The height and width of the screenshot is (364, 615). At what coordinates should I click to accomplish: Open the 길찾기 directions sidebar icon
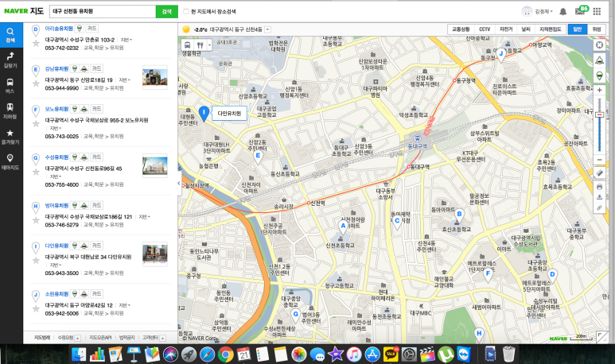pos(10,60)
